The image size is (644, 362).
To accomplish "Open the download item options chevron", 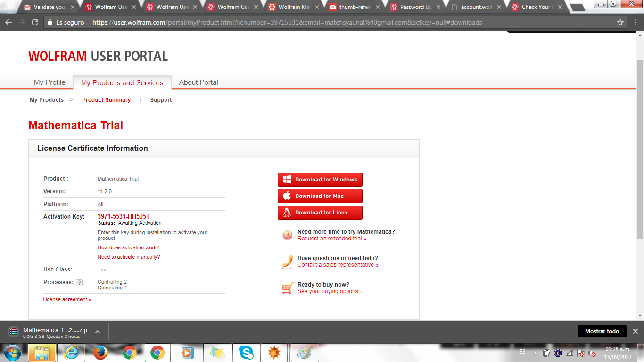I will [98, 332].
